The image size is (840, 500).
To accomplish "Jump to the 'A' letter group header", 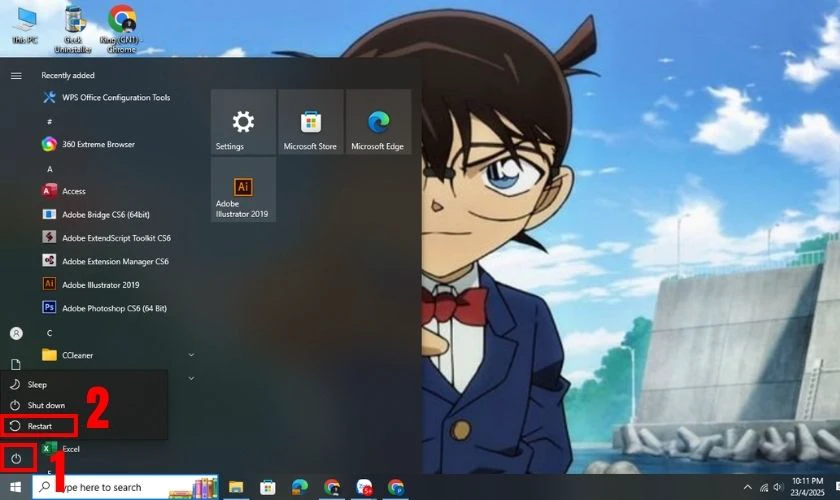I will [x=50, y=169].
